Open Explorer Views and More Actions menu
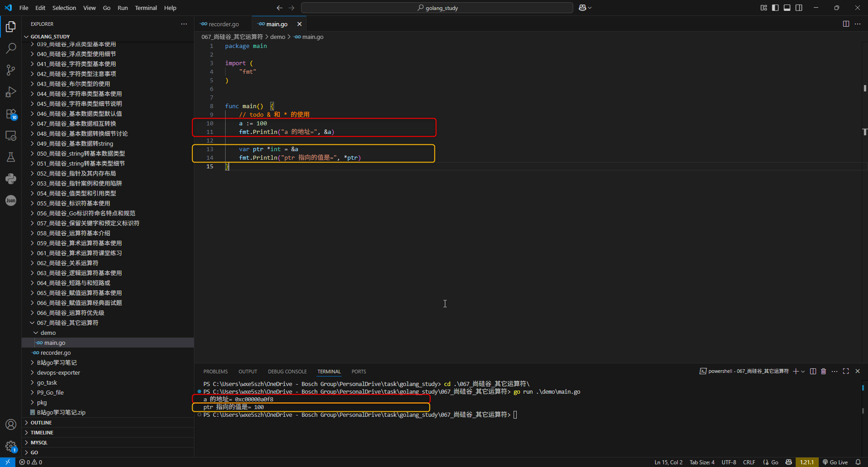The image size is (868, 467). click(x=184, y=24)
